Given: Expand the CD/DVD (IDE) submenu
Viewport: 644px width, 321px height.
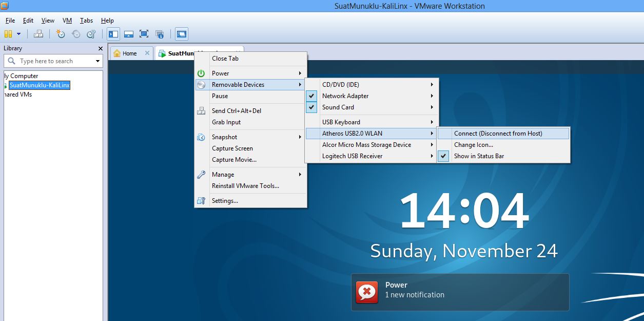Looking at the screenshot, I should [x=372, y=85].
